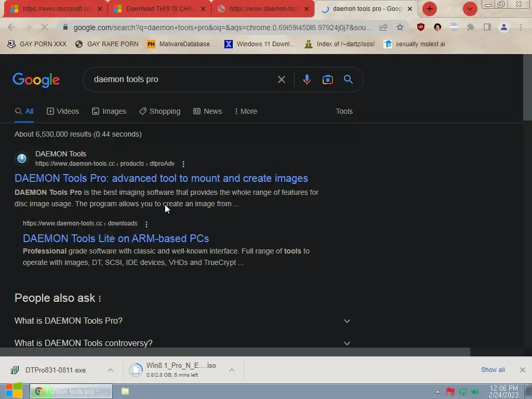The height and width of the screenshot is (399, 532).
Task: Search by image using the camera icon
Action: click(327, 79)
